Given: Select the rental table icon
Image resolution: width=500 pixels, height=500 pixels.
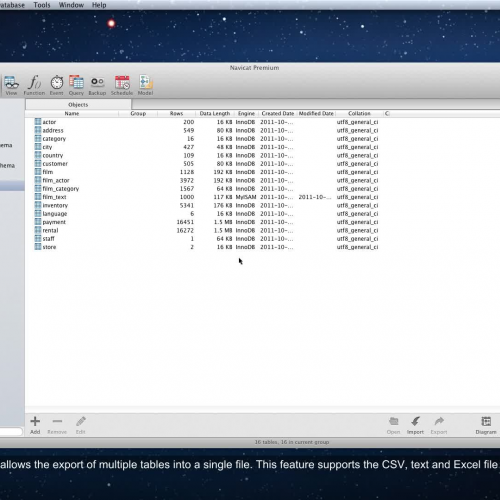Looking at the screenshot, I should point(38,230).
